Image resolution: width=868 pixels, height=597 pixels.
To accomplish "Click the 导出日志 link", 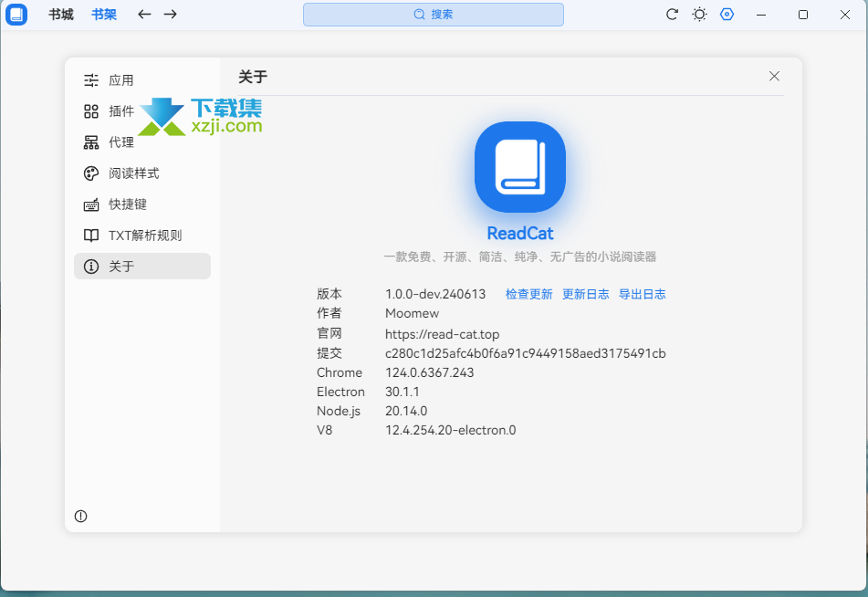I will [x=643, y=294].
